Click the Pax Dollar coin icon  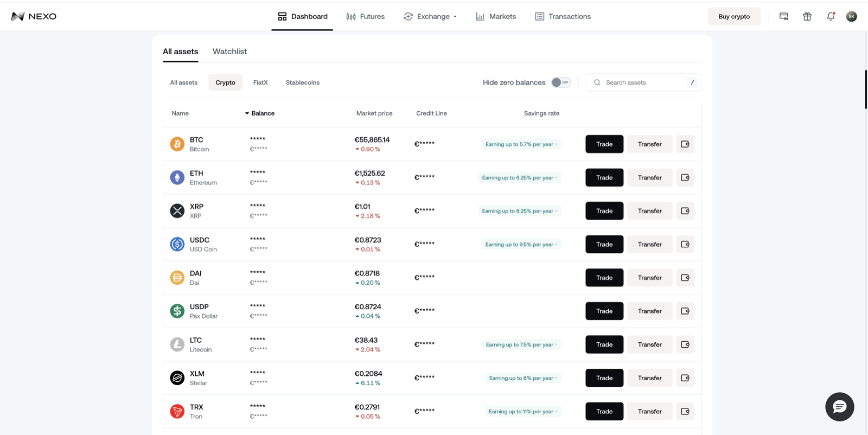(177, 311)
